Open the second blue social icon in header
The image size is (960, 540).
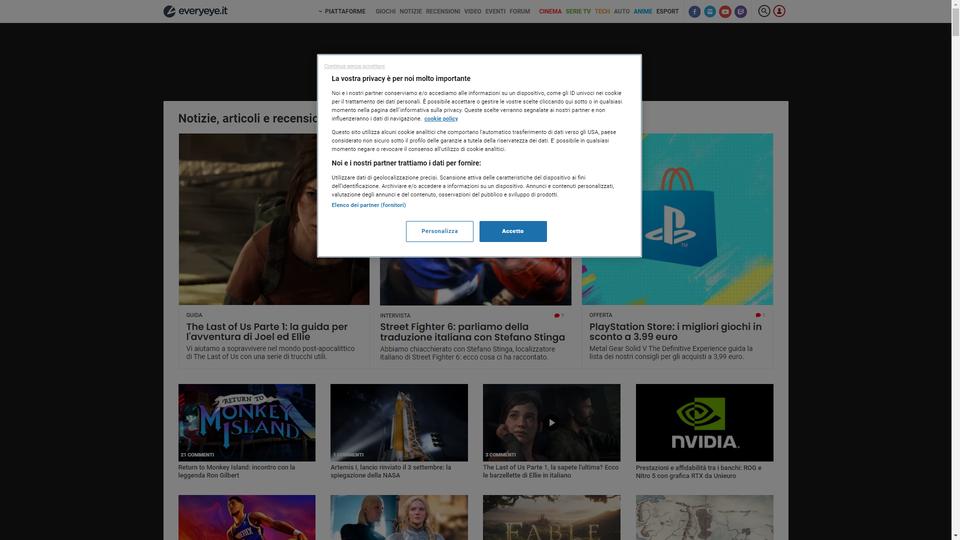pos(710,12)
